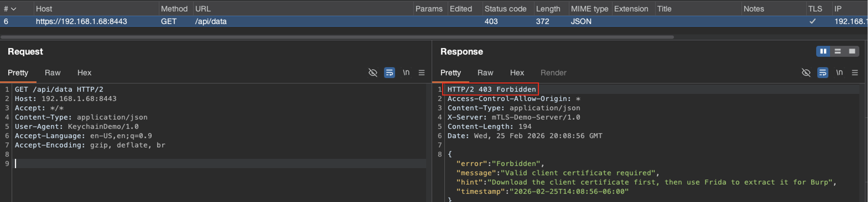This screenshot has width=868, height=202.
Task: Hide non-printable characters in Response panel
Action: (x=806, y=73)
